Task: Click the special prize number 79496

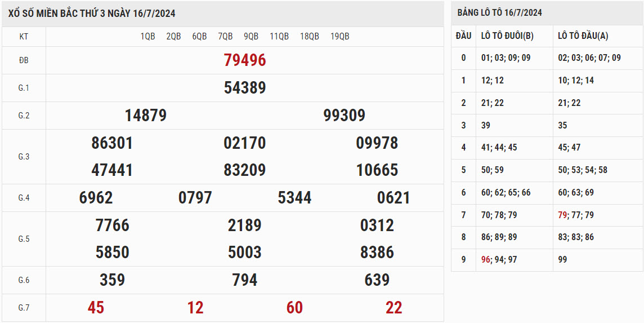Action: click(x=245, y=60)
